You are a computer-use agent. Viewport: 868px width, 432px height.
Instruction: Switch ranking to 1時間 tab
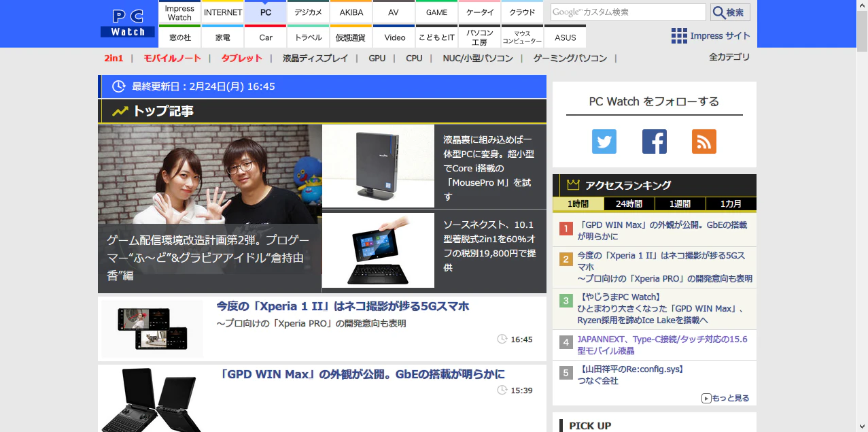tap(578, 204)
